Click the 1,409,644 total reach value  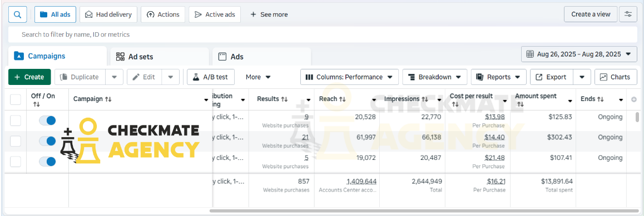pos(361,182)
